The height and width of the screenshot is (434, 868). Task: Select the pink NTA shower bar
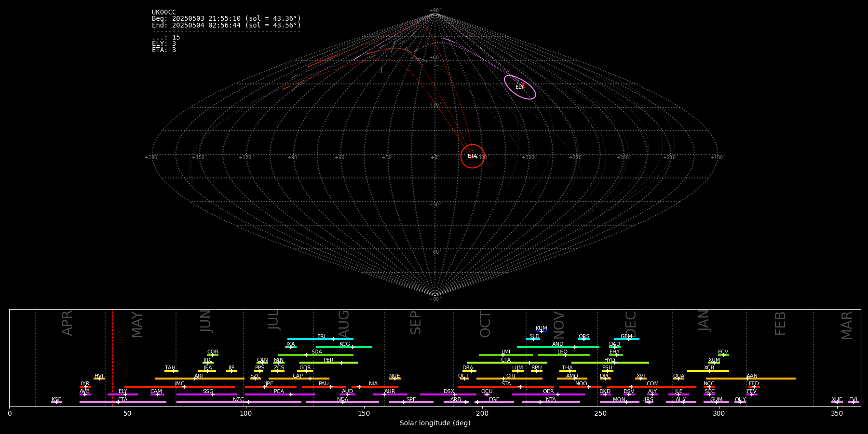550,402
